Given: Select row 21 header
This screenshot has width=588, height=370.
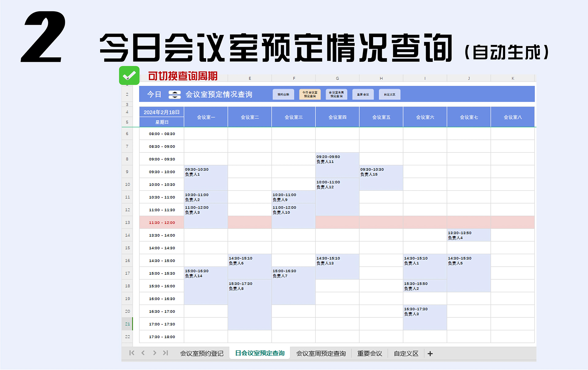Looking at the screenshot, I should [127, 324].
